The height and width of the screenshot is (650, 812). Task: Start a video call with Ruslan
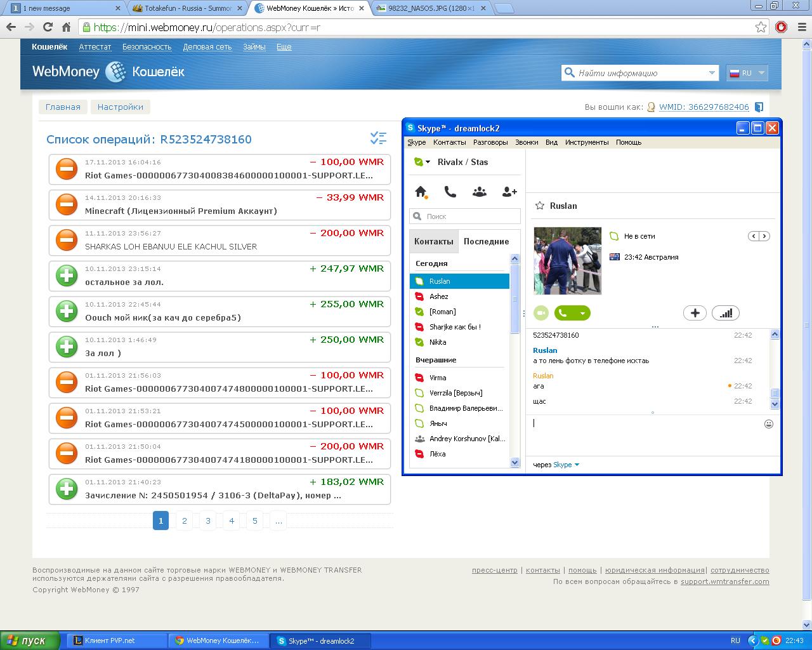540,313
